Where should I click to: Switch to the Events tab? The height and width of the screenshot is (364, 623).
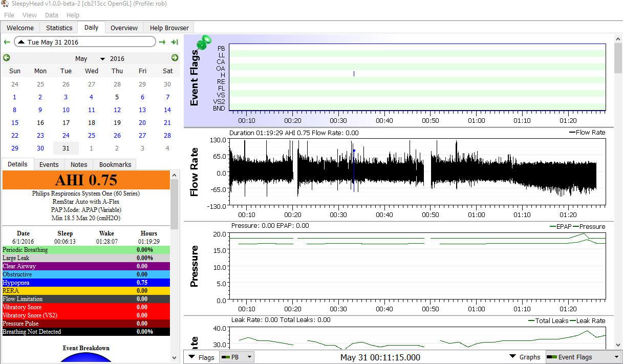(x=49, y=164)
